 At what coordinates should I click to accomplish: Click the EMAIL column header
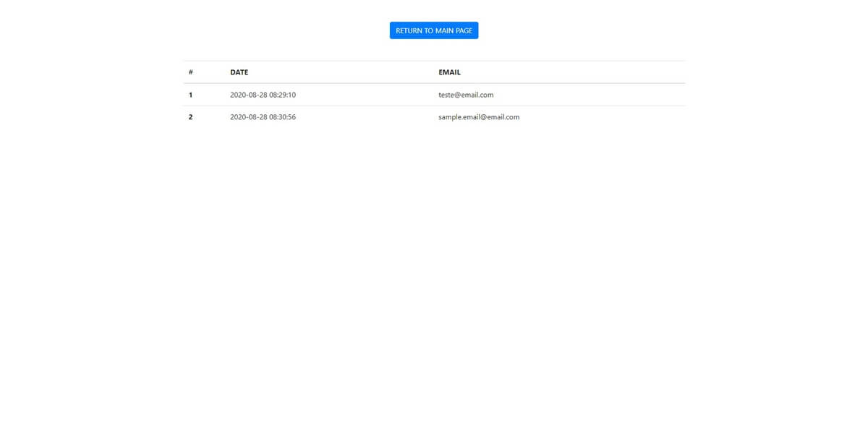[x=449, y=72]
